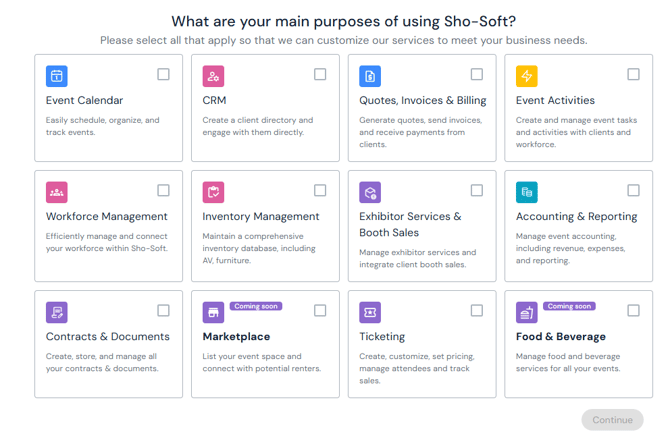
Task: Click the Workforce Management people icon
Action: (x=57, y=192)
